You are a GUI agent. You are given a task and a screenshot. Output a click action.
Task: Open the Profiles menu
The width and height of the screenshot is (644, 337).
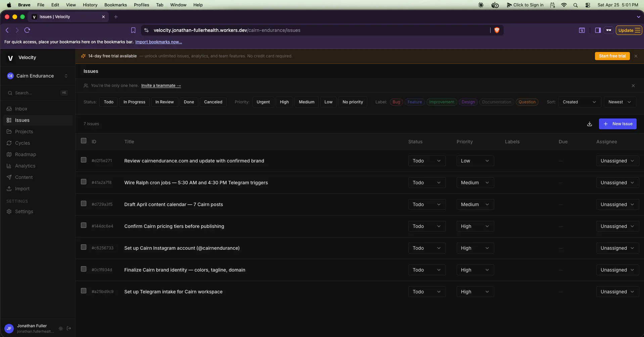coord(141,5)
